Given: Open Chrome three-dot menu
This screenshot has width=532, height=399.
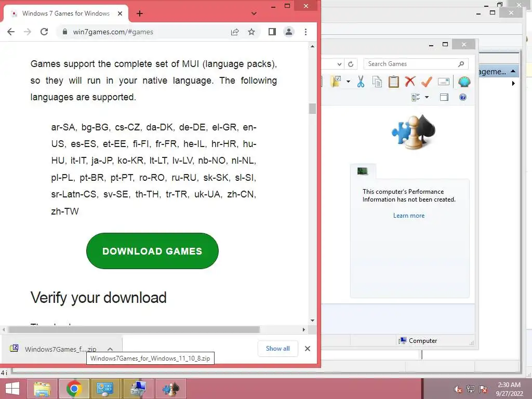Looking at the screenshot, I should point(305,32).
